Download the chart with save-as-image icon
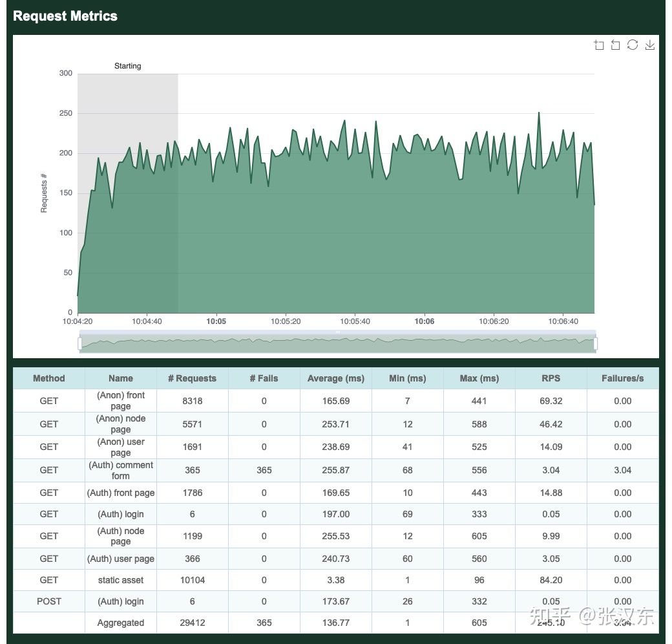 [x=650, y=45]
